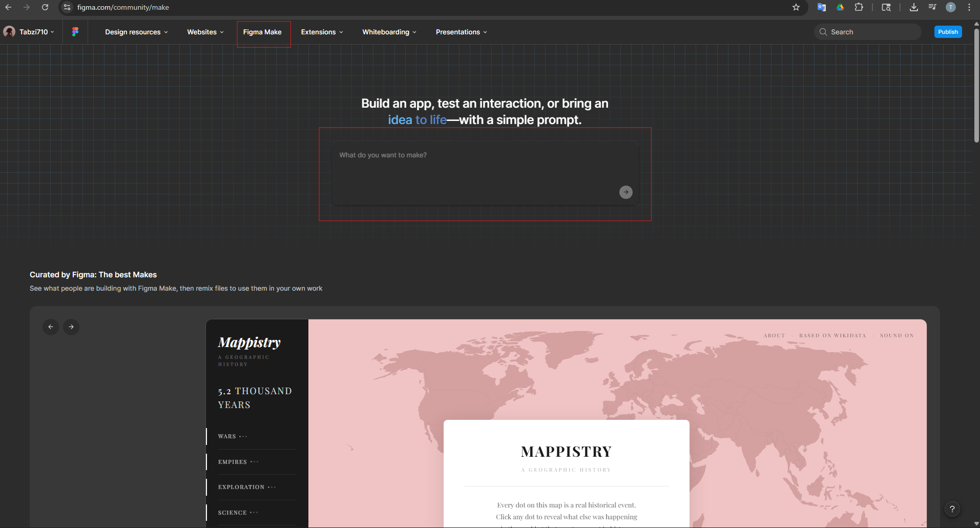
Task: Click BASED ON WIKIDATA link in preview
Action: (832, 336)
